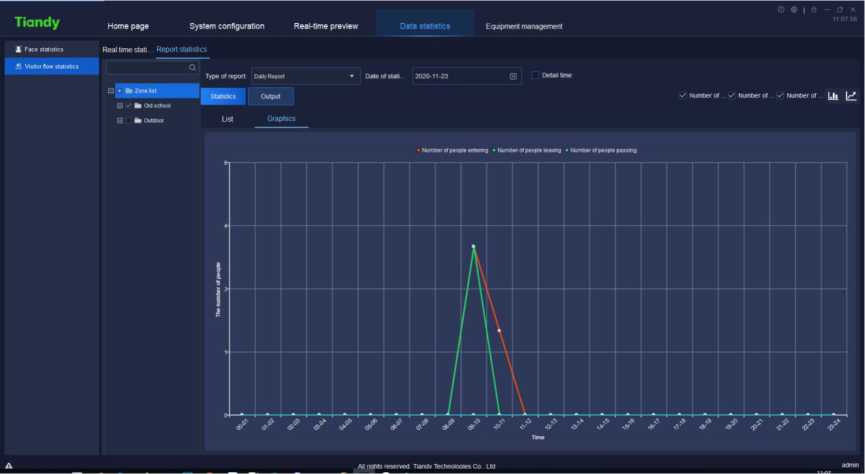Screen dimensions: 865x474
Task: Click the green peak point on chart
Action: pyautogui.click(x=473, y=246)
